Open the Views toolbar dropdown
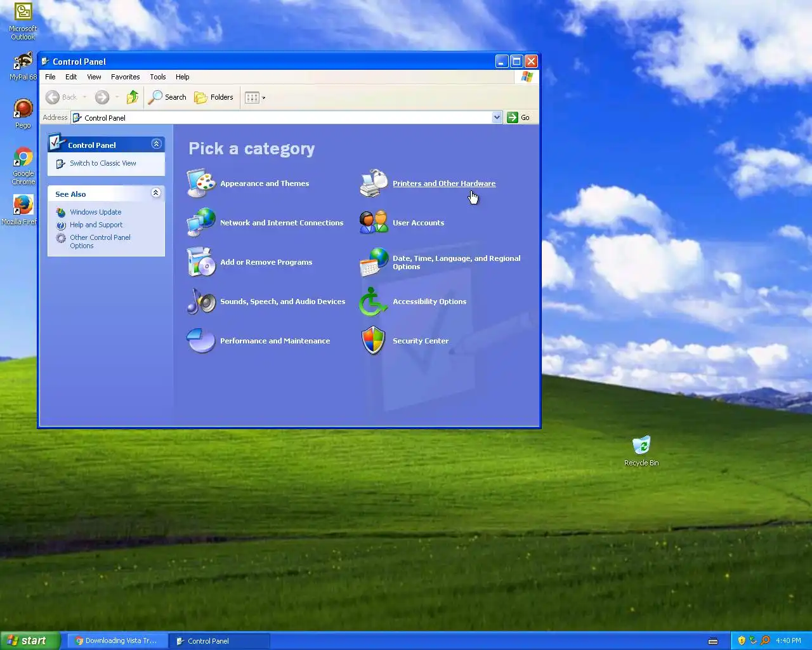This screenshot has width=812, height=650. click(x=255, y=97)
